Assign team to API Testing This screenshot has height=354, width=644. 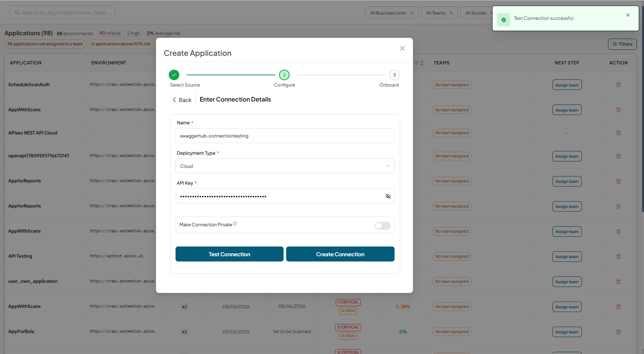[x=567, y=257]
